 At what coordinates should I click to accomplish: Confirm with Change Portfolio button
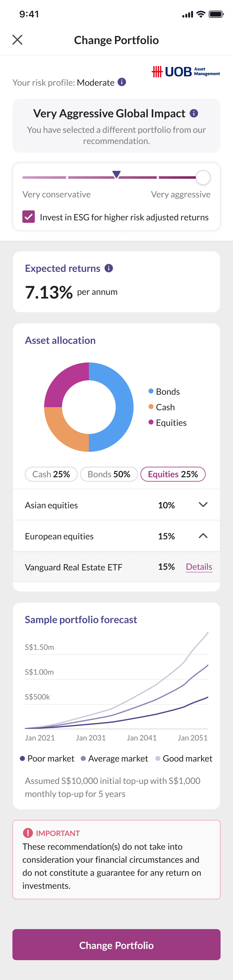pyautogui.click(x=116, y=945)
